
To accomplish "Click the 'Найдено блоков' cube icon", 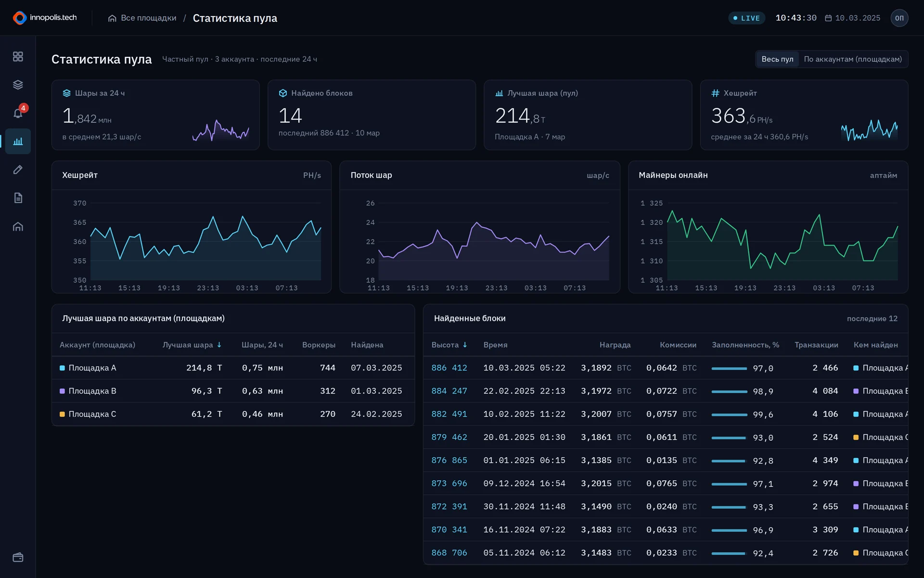I will [283, 93].
